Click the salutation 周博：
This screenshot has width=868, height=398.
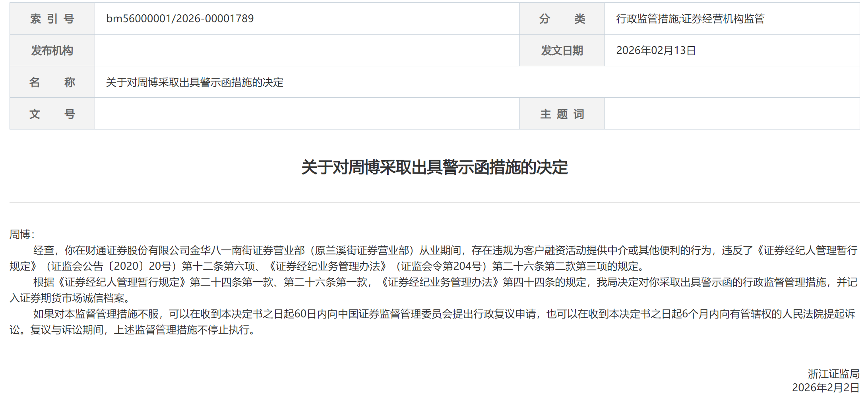(x=22, y=234)
